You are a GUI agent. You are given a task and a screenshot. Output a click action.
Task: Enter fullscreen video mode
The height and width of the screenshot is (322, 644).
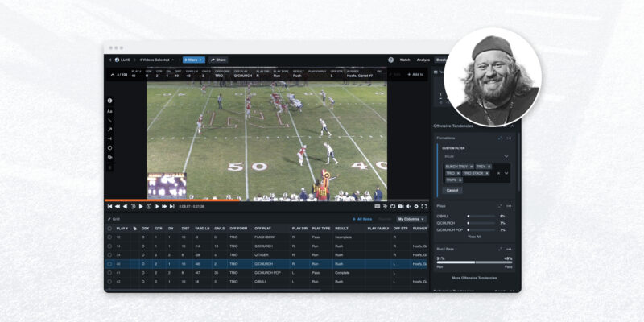(424, 206)
